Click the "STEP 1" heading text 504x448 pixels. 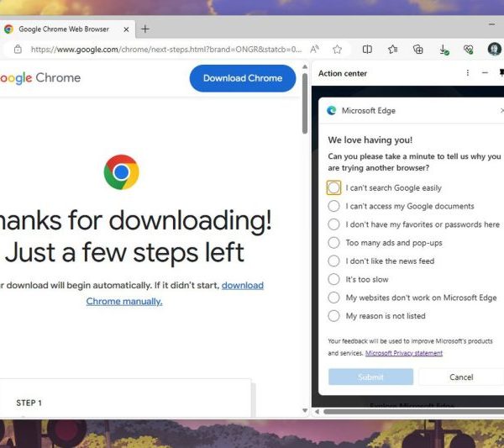coord(29,403)
